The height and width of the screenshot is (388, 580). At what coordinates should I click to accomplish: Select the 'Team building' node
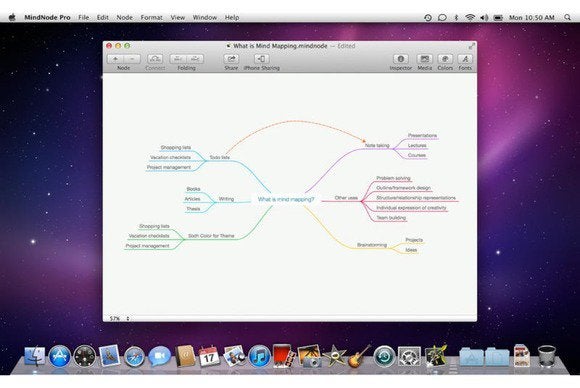tap(391, 218)
